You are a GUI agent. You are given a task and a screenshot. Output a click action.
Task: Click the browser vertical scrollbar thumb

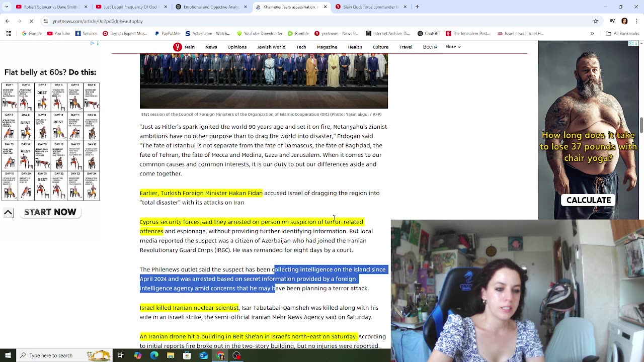pos(641,125)
